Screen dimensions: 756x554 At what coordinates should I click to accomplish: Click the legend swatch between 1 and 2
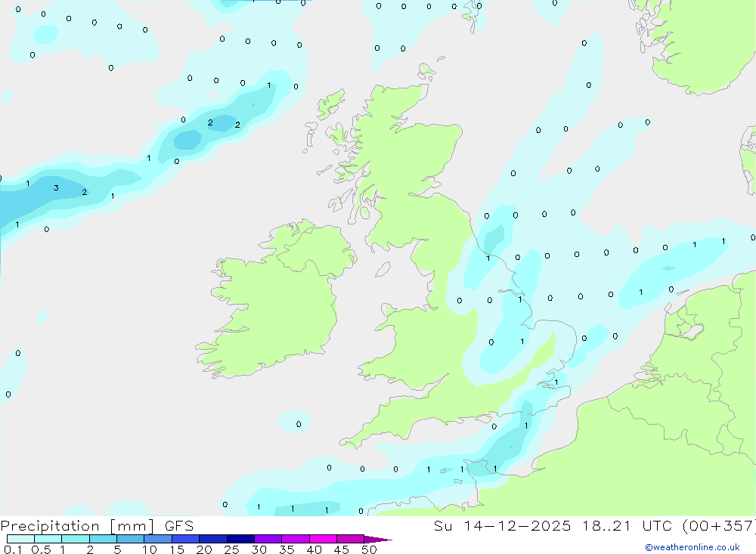76,539
